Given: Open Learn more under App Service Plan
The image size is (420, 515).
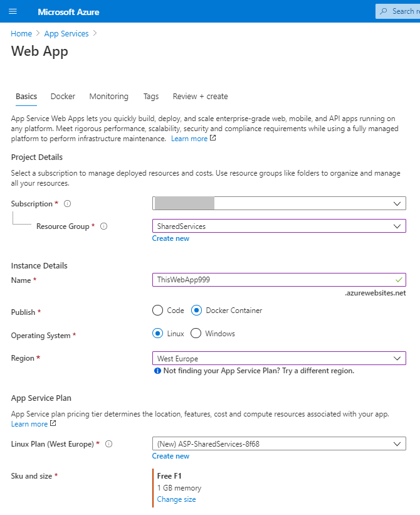Looking at the screenshot, I should [29, 424].
